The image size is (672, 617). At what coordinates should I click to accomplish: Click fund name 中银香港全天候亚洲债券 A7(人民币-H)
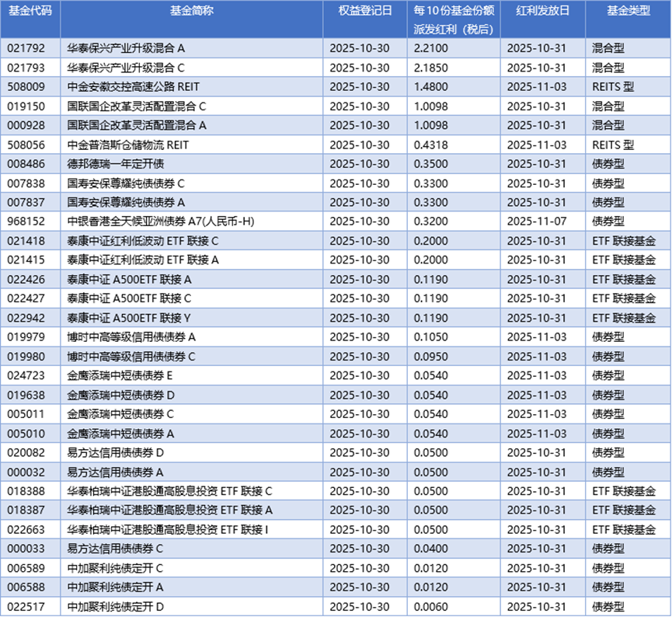pyautogui.click(x=161, y=221)
